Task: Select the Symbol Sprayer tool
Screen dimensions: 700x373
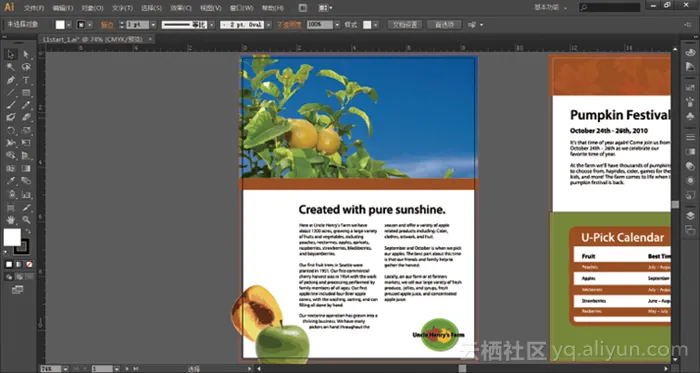Action: click(x=11, y=195)
